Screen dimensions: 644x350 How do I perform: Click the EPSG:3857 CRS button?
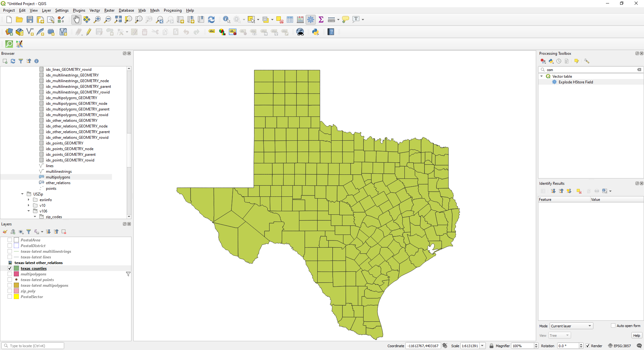[619, 346]
